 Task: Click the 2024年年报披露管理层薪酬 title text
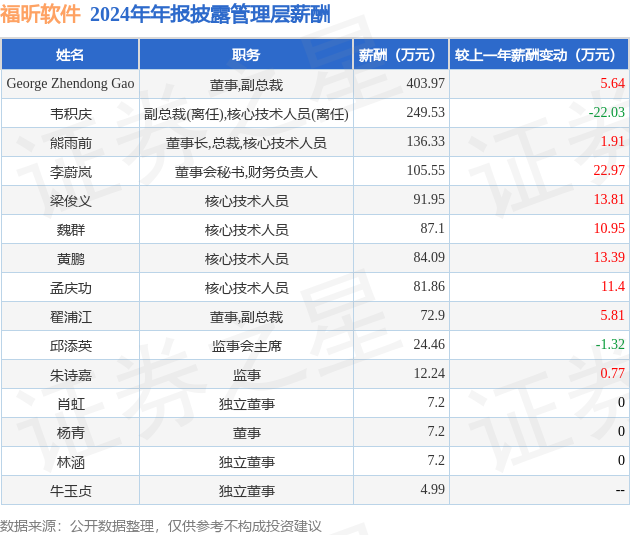click(210, 14)
